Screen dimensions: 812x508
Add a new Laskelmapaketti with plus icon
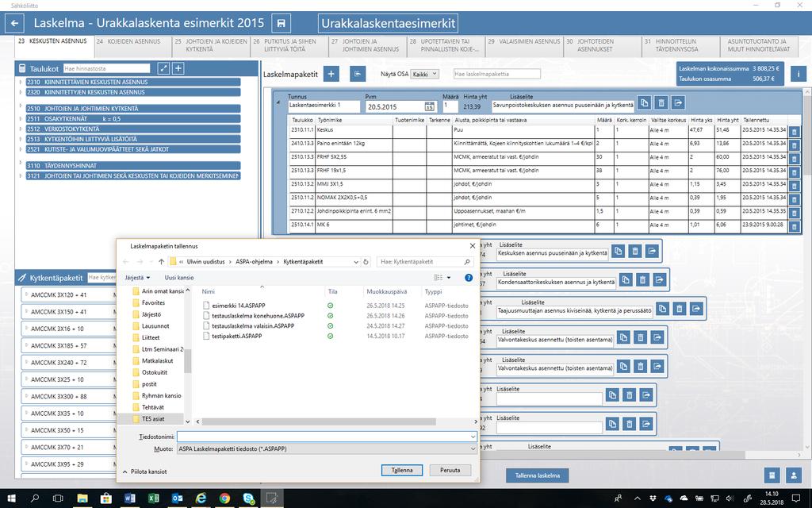click(331, 74)
